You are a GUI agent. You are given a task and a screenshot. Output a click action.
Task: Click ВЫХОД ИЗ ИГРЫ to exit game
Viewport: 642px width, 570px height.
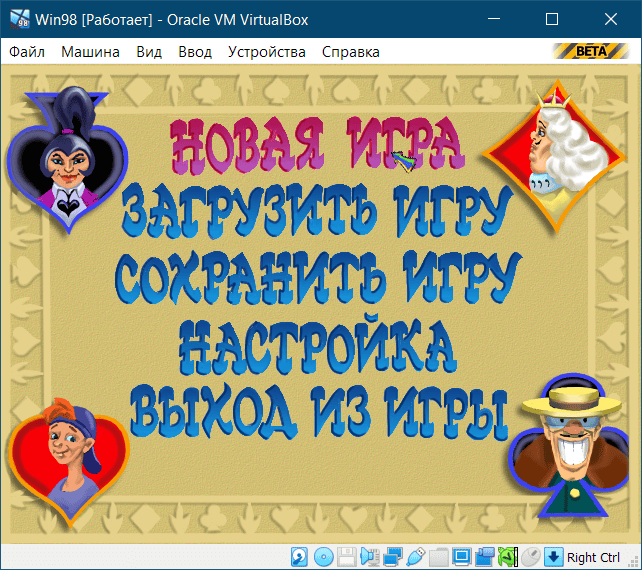pyautogui.click(x=319, y=412)
